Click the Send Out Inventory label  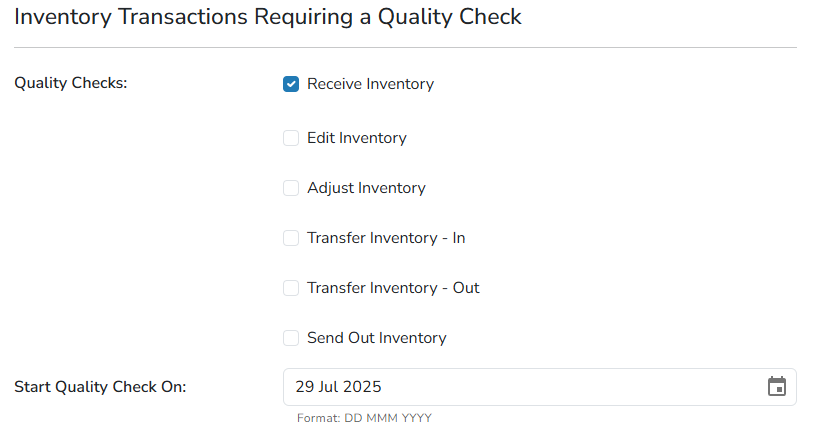(377, 338)
